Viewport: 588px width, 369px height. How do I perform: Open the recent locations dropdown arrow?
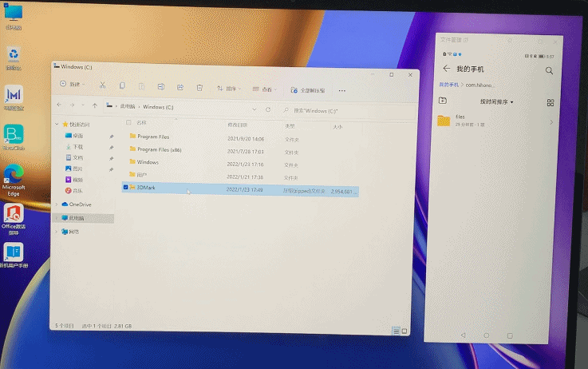83,105
